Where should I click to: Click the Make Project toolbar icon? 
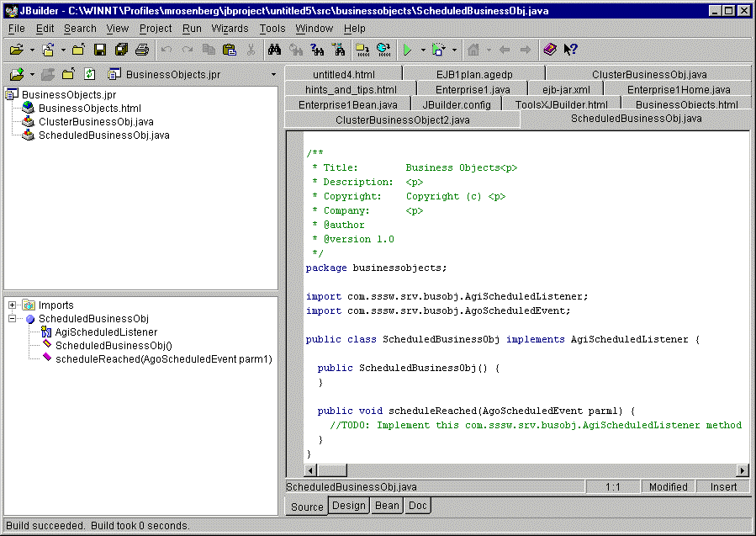(362, 50)
